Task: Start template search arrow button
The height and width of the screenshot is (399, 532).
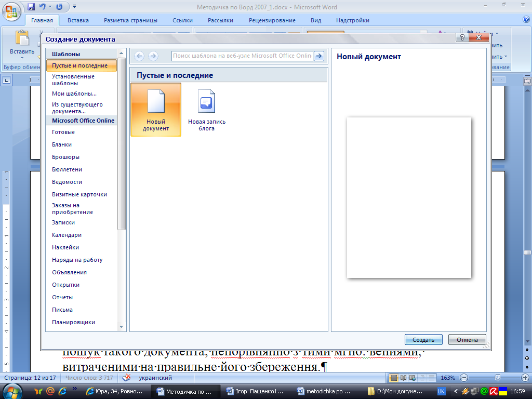Action: 319,56
